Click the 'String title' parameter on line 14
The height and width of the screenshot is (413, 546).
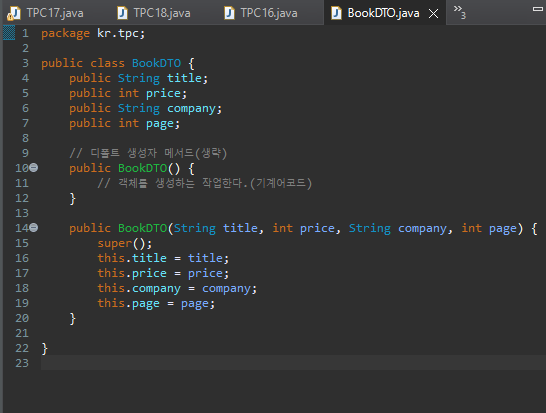(x=216, y=228)
